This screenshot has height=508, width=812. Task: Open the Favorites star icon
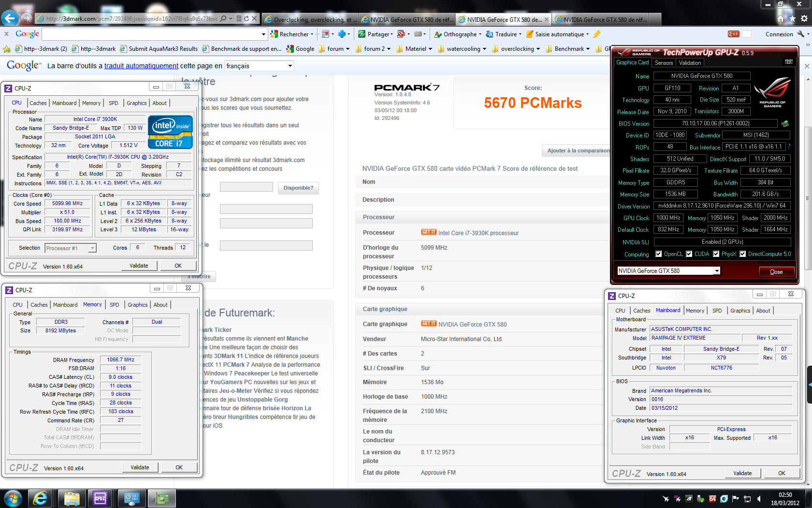coord(792,18)
